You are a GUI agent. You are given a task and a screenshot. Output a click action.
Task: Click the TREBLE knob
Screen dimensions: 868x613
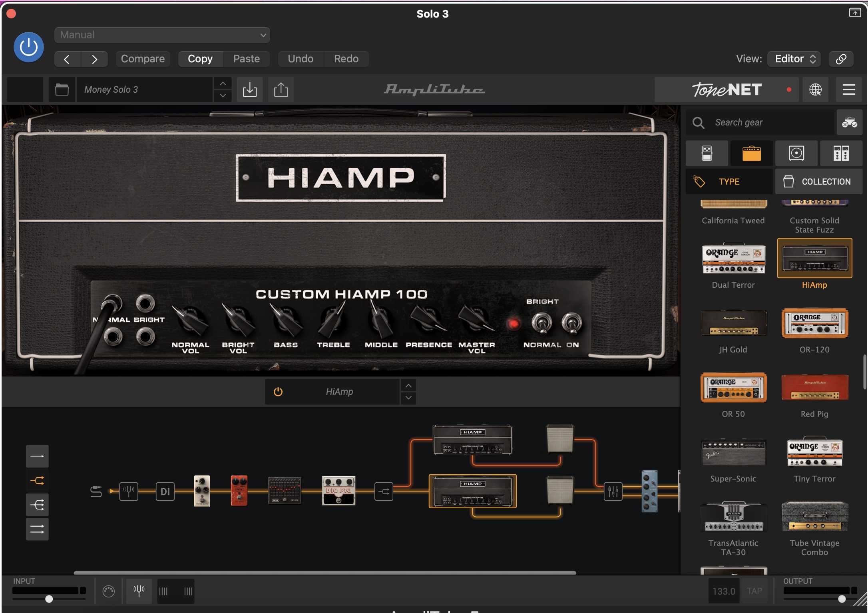click(x=333, y=320)
